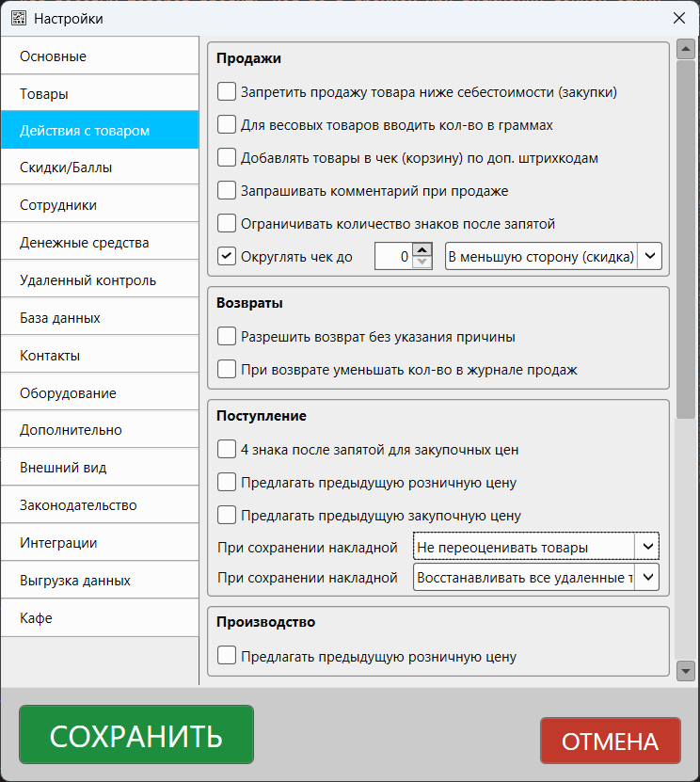Enable Запретить продажу товара ниже себестоимости checkbox
This screenshot has width=700, height=782.
click(227, 92)
